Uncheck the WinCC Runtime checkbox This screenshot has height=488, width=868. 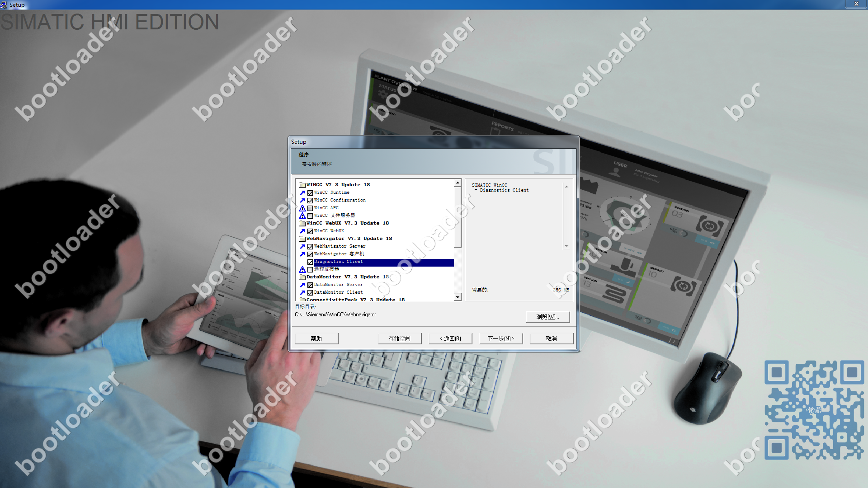[x=310, y=193]
